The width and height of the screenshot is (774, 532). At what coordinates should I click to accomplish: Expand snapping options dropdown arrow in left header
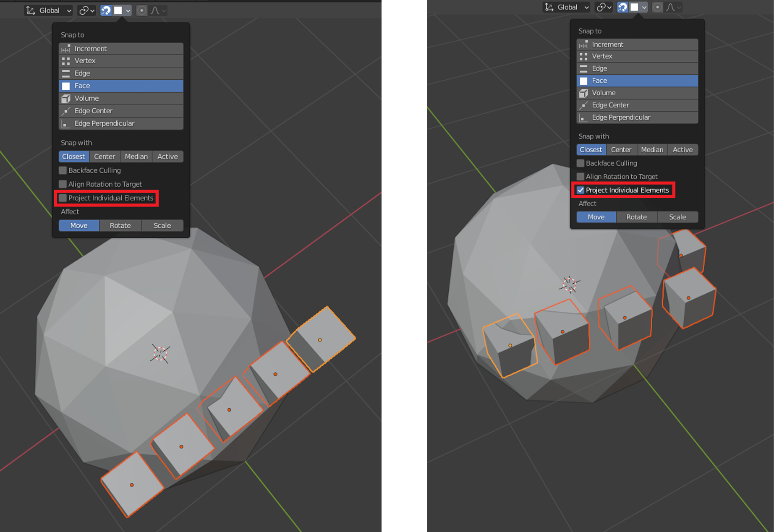128,10
